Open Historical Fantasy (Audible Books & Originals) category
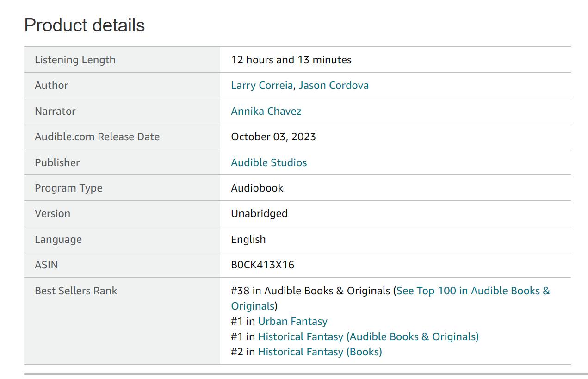The height and width of the screenshot is (379, 588). coord(368,337)
